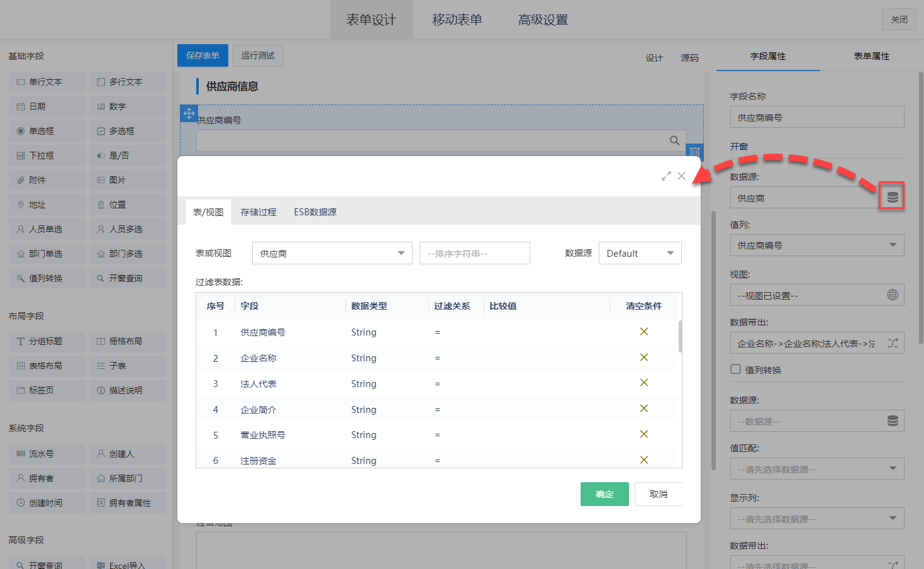
Task: Switch to 源码 view
Action: pyautogui.click(x=689, y=58)
